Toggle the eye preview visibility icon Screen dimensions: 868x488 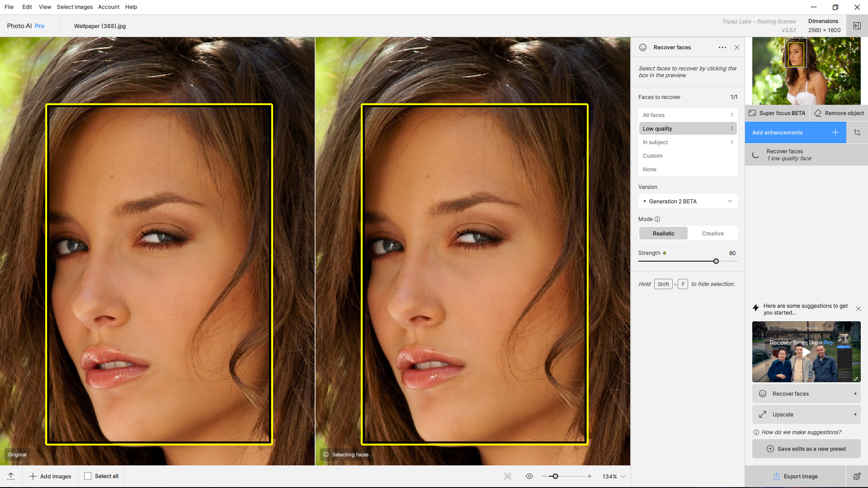[529, 476]
